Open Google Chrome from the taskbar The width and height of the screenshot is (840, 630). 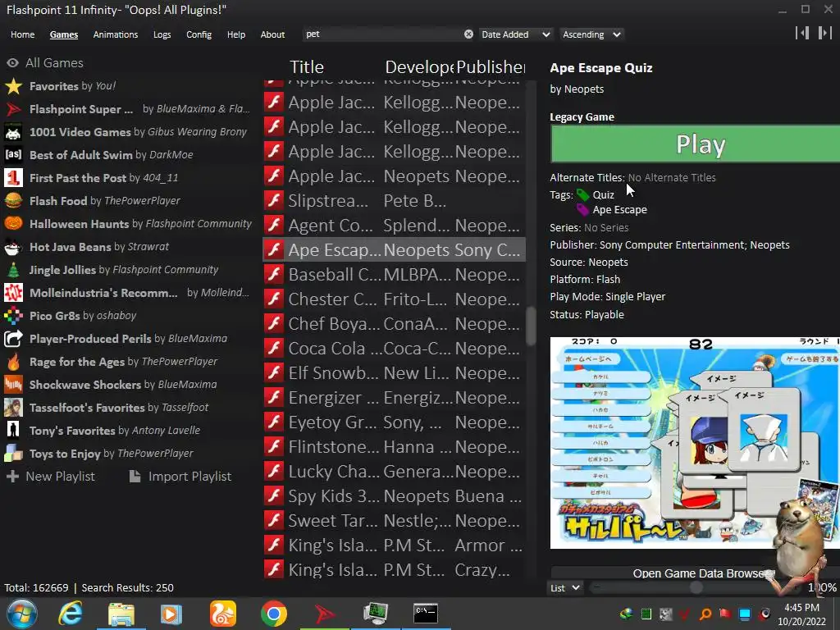[274, 614]
